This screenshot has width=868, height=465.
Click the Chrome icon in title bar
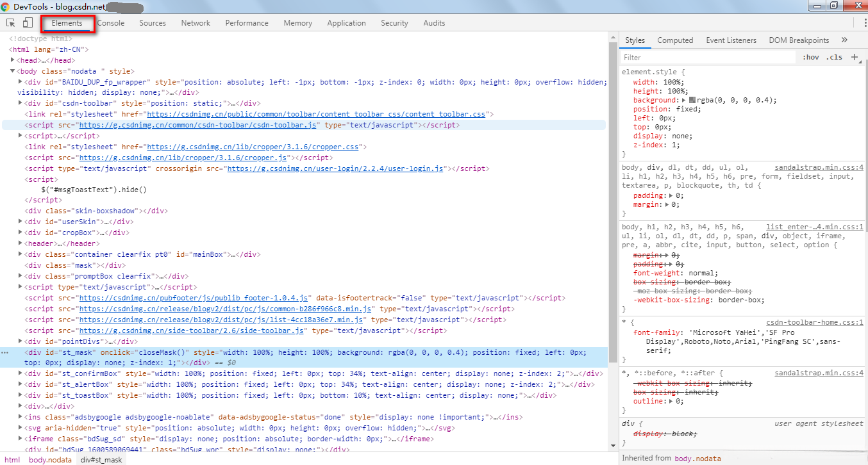[x=6, y=6]
